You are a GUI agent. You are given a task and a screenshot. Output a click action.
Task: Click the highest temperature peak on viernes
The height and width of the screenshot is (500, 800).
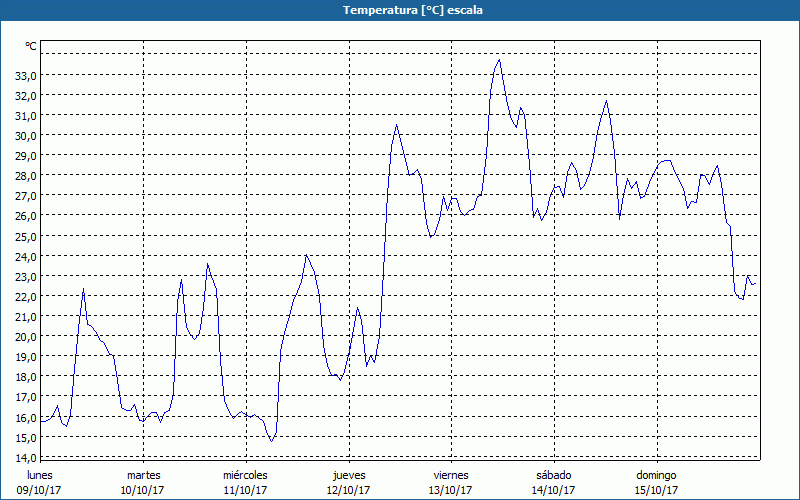tap(499, 60)
